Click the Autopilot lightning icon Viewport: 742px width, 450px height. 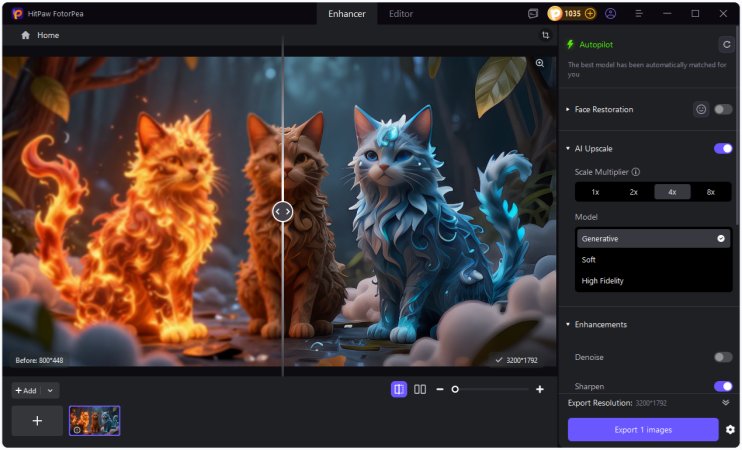(570, 44)
